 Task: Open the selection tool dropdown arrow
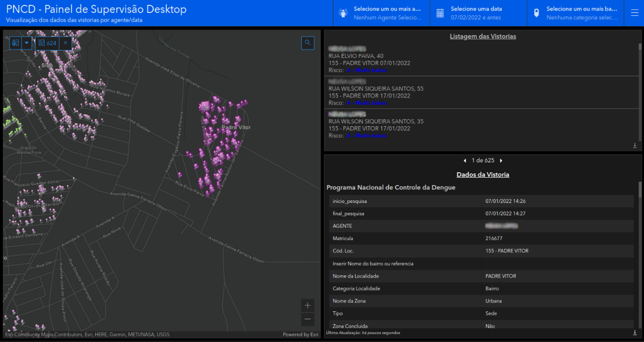coord(27,43)
